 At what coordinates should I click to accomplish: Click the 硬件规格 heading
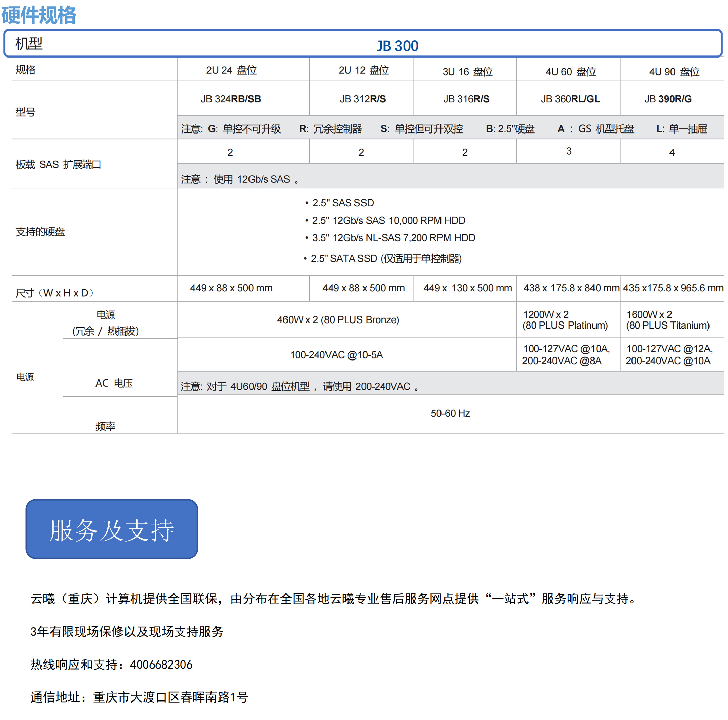39,15
